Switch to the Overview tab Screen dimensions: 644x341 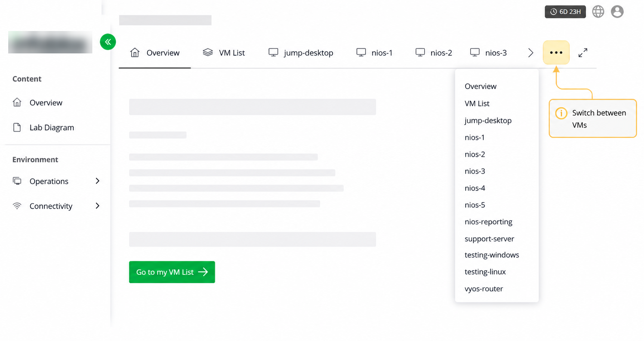coord(155,53)
